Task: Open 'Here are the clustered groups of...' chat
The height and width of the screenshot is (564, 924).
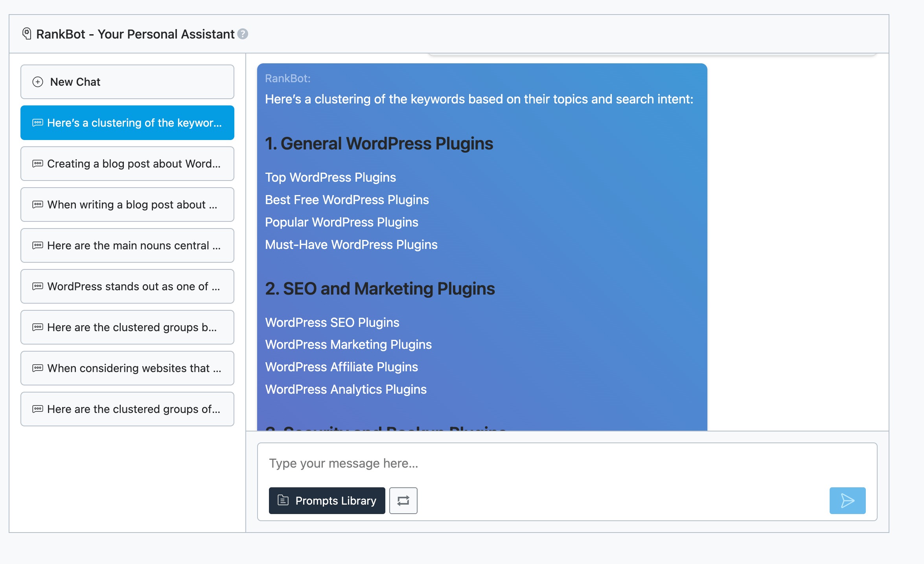Action: [x=127, y=409]
